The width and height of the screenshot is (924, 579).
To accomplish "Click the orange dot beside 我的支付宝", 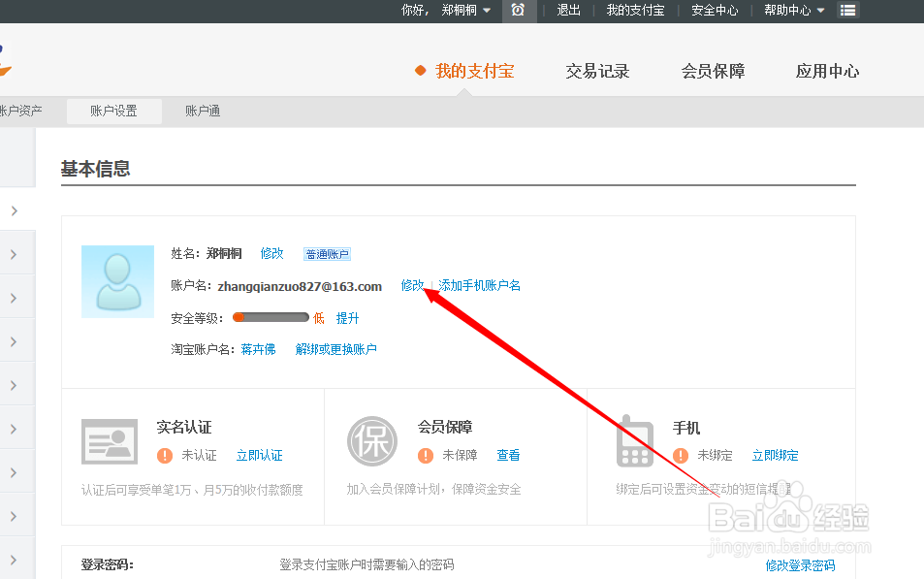I will click(x=420, y=71).
